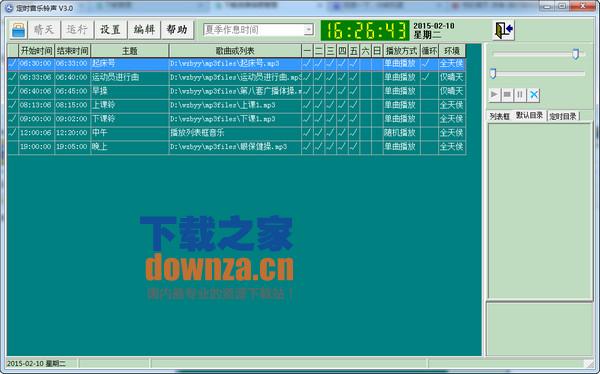Click the 随机播放 play mode cell

[401, 133]
